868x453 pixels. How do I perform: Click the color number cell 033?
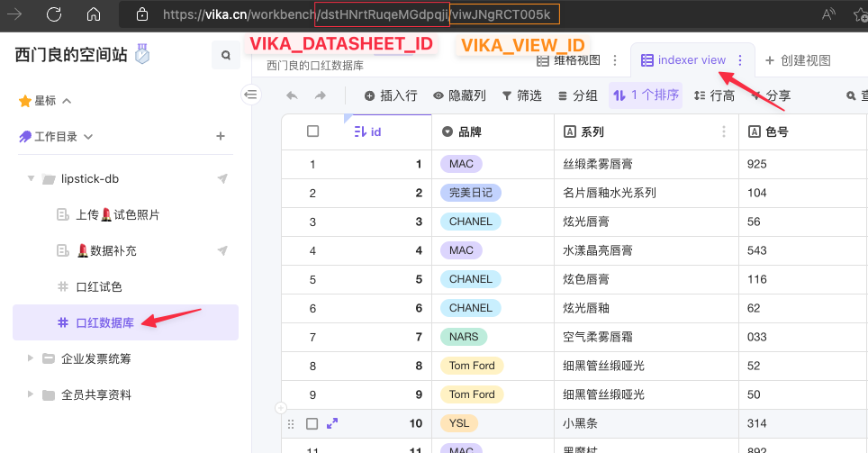802,337
